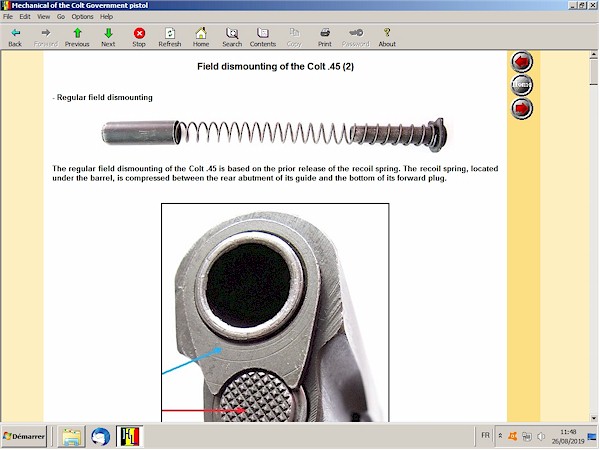Click the '- Regular field dismounting' subheading
The width and height of the screenshot is (600, 450).
pyautogui.click(x=103, y=98)
